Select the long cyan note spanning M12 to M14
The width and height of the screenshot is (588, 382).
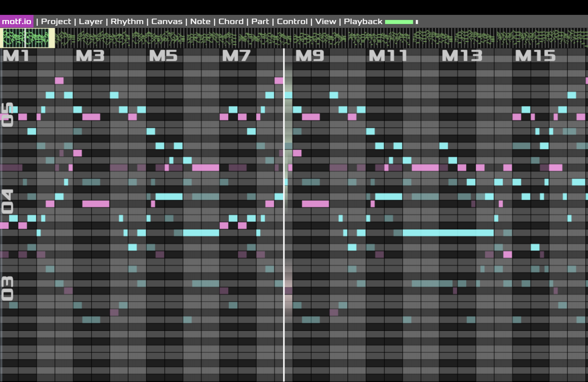click(x=448, y=233)
